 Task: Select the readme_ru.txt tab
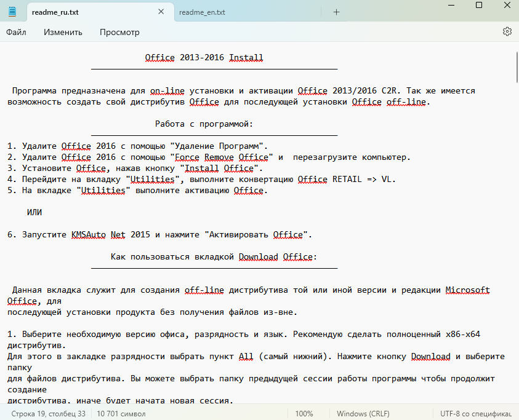55,12
